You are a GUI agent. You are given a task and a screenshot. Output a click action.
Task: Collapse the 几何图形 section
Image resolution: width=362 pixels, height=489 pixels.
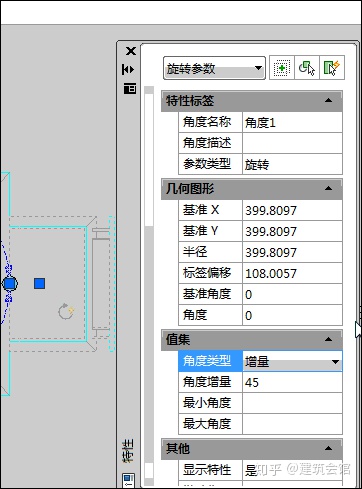coord(328,188)
